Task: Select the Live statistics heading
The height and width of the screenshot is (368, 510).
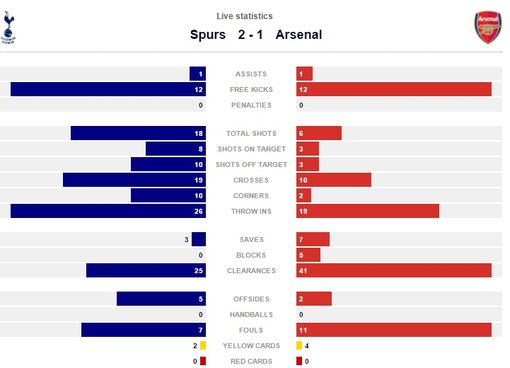Action: click(x=244, y=16)
